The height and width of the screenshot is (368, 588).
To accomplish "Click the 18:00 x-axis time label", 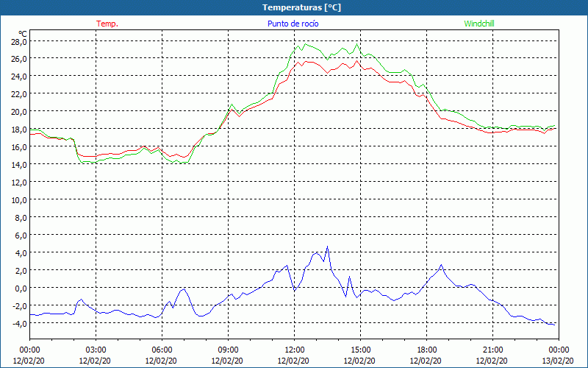I will point(427,350).
